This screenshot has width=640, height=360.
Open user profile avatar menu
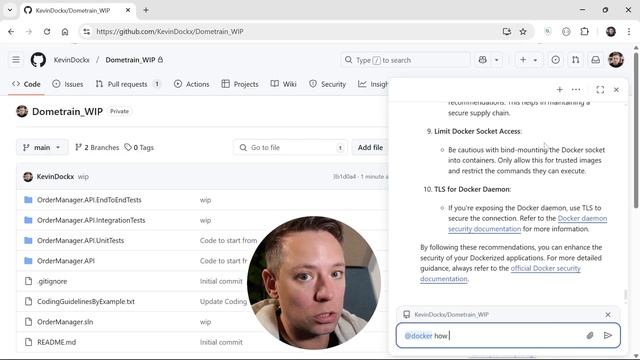point(616,60)
